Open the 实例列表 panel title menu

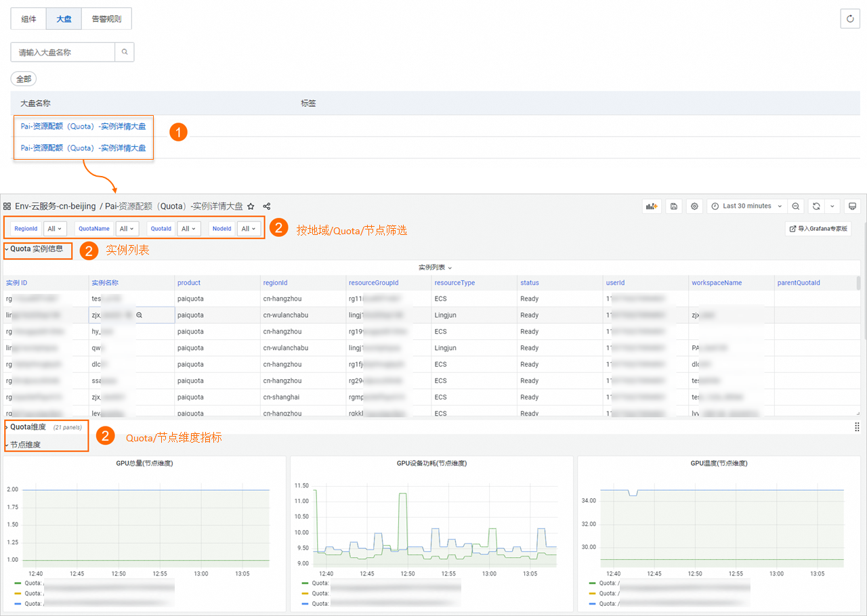pyautogui.click(x=435, y=268)
